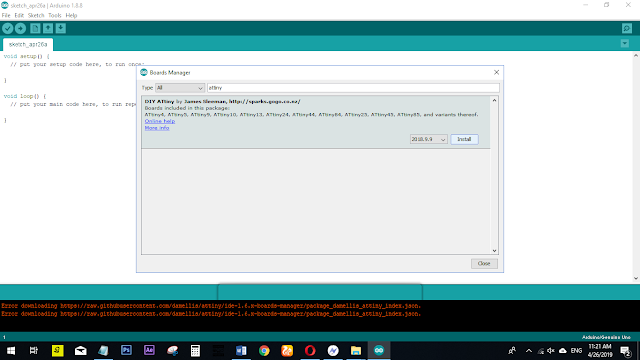Viewport: 640px width, 360px height.
Task: Save the sketch with the down-arrow icon
Action: [60, 29]
